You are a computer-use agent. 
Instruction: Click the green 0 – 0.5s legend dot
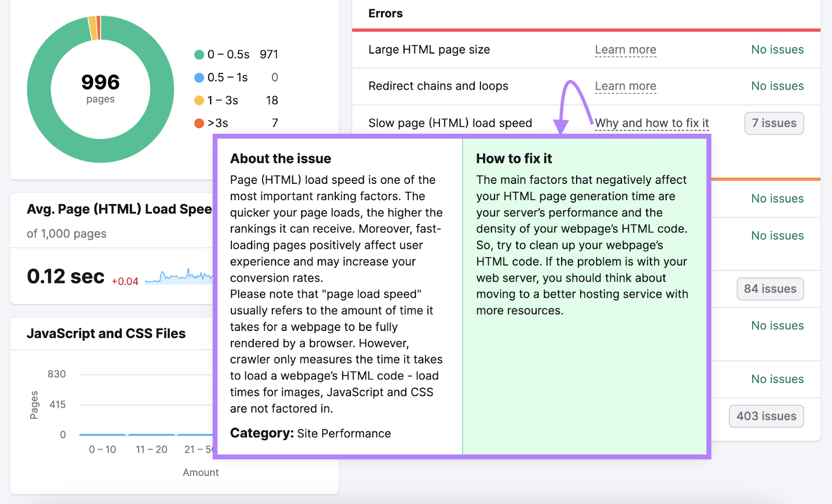coord(199,55)
